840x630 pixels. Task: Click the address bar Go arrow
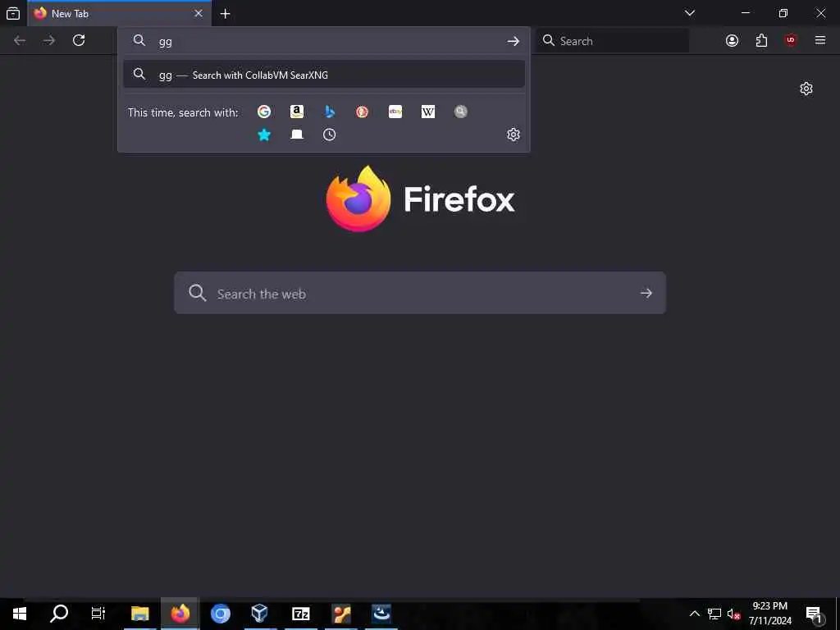click(514, 41)
